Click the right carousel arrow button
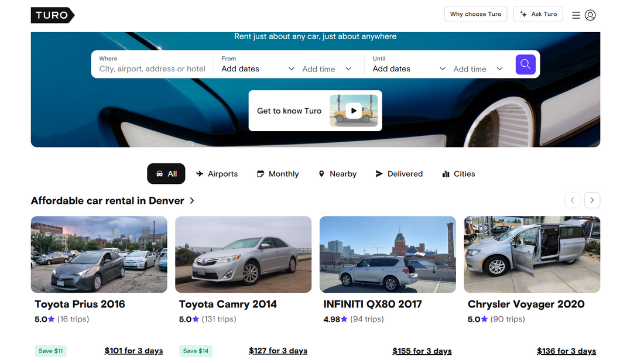The height and width of the screenshot is (363, 644). [592, 200]
